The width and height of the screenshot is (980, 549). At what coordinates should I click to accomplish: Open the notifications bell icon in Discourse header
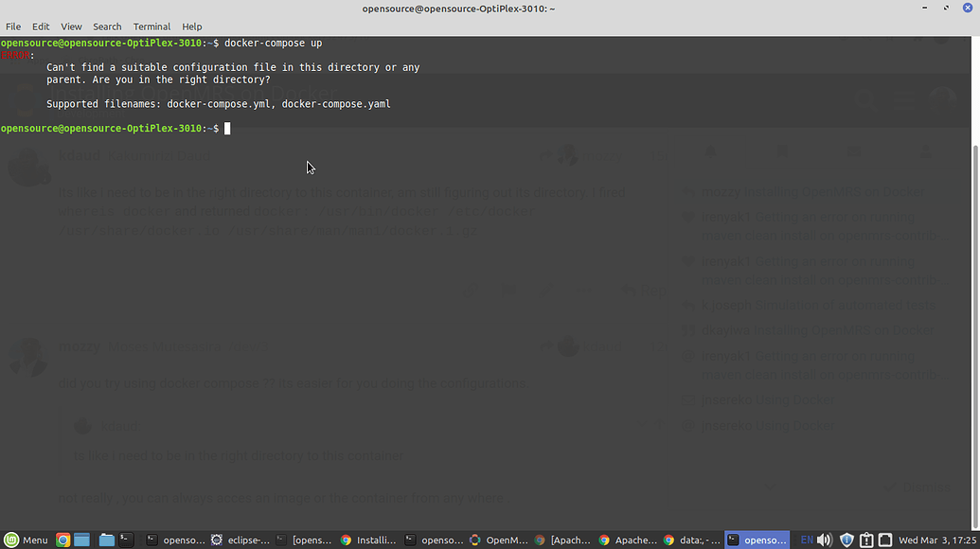710,151
